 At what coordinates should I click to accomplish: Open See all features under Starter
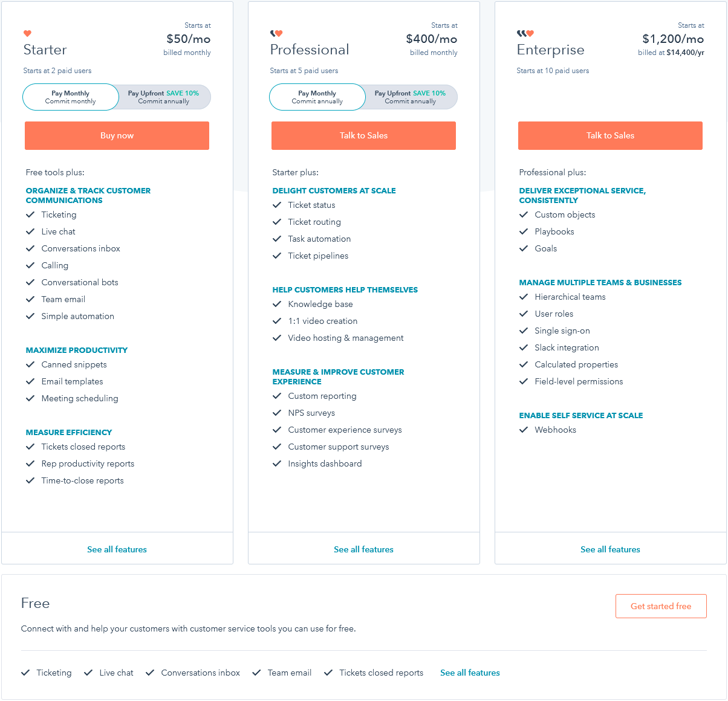117,549
